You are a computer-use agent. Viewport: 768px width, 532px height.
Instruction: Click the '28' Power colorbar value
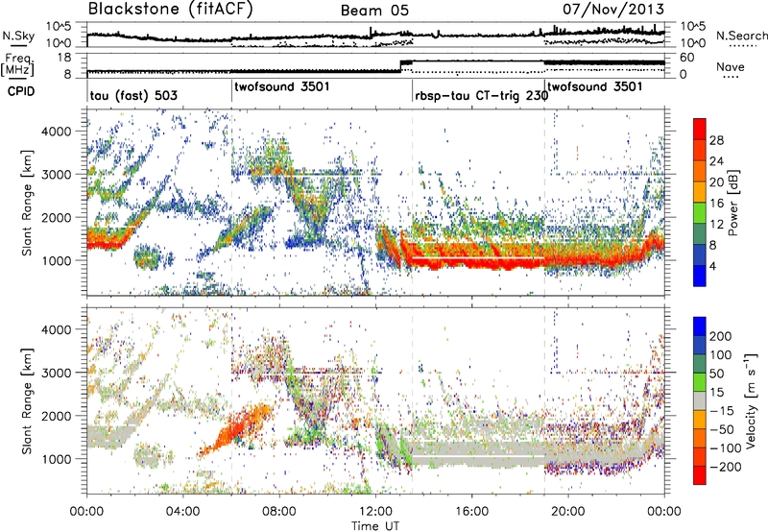(x=716, y=140)
